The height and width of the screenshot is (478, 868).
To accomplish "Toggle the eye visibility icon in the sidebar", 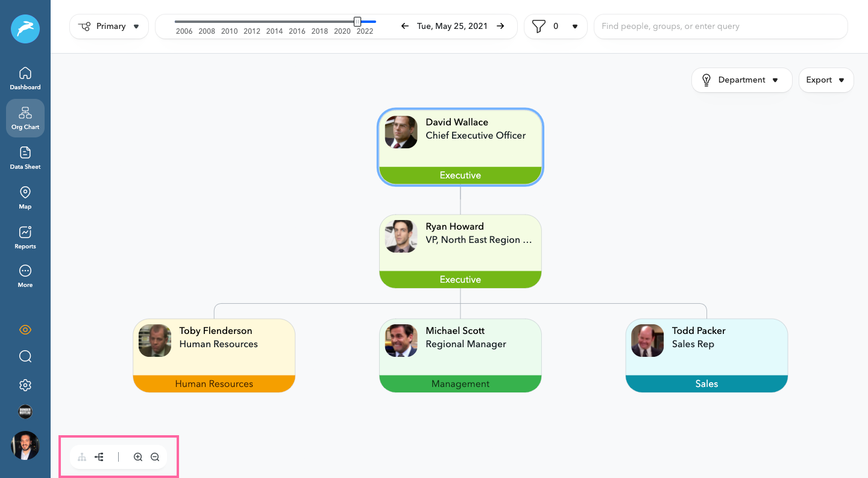I will 25,330.
